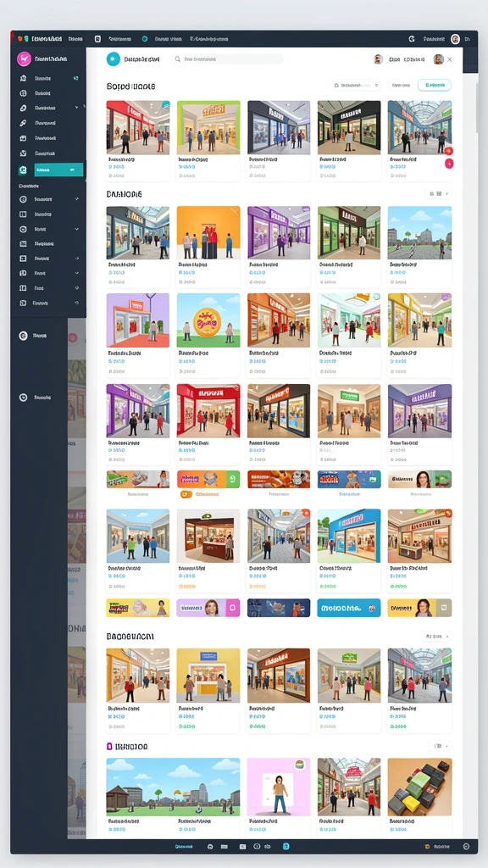Click the refresh icon in top dark bar
The image size is (488, 868).
(412, 39)
